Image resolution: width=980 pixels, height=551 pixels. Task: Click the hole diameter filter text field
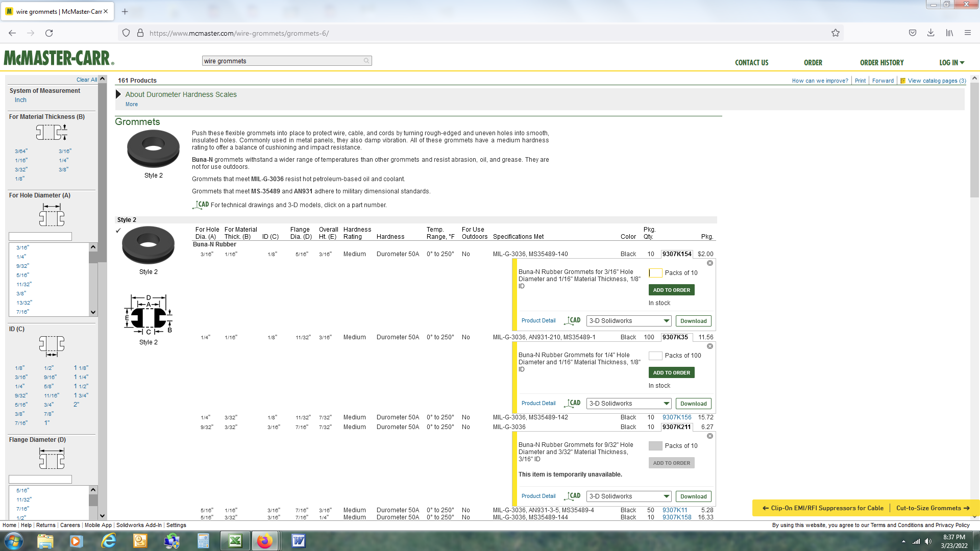40,237
